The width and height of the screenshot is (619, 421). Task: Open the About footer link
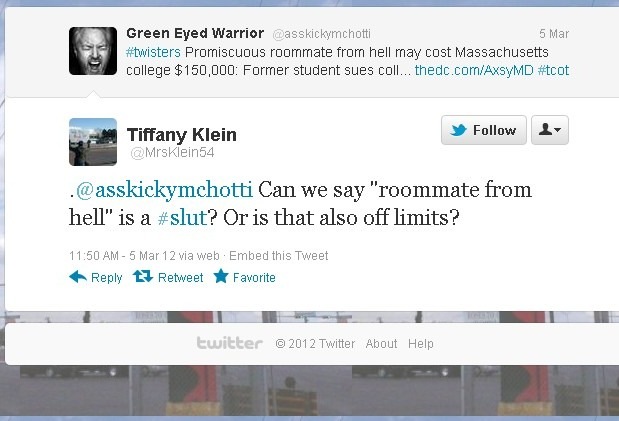(381, 344)
